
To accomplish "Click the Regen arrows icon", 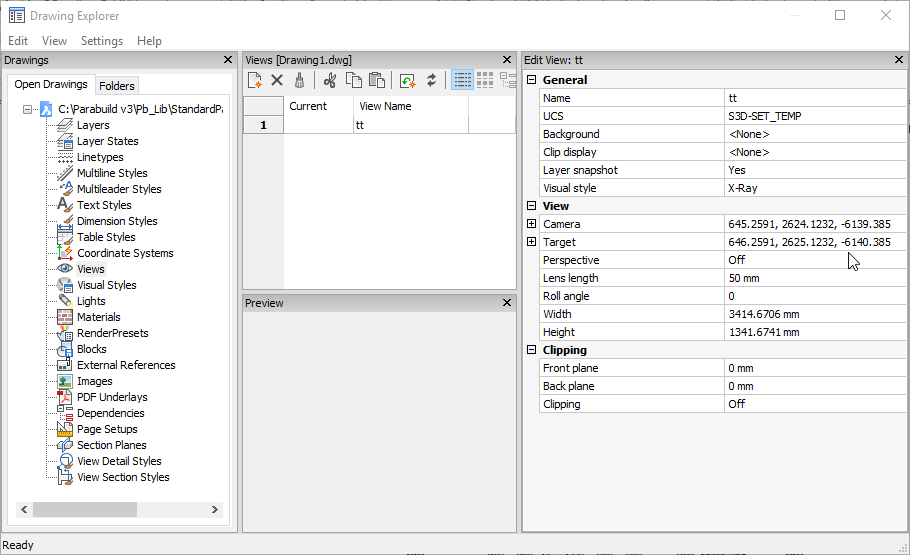I will pyautogui.click(x=432, y=80).
